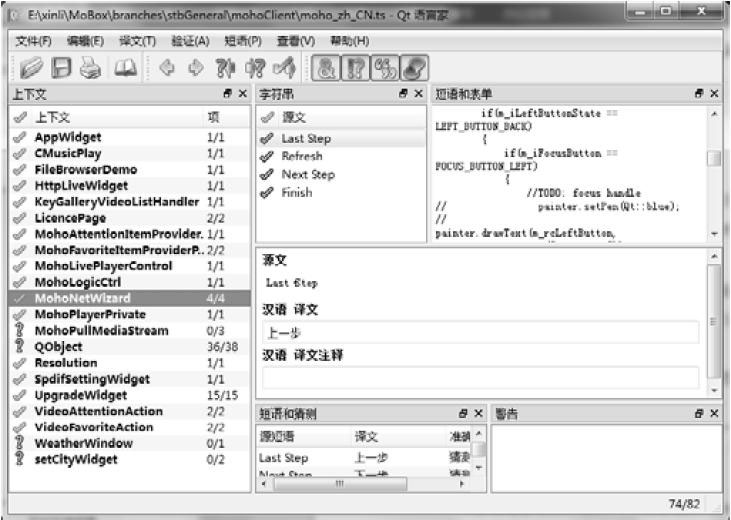Select the MohoLogicCtrl context
This screenshot has width=731, height=520.
click(129, 282)
